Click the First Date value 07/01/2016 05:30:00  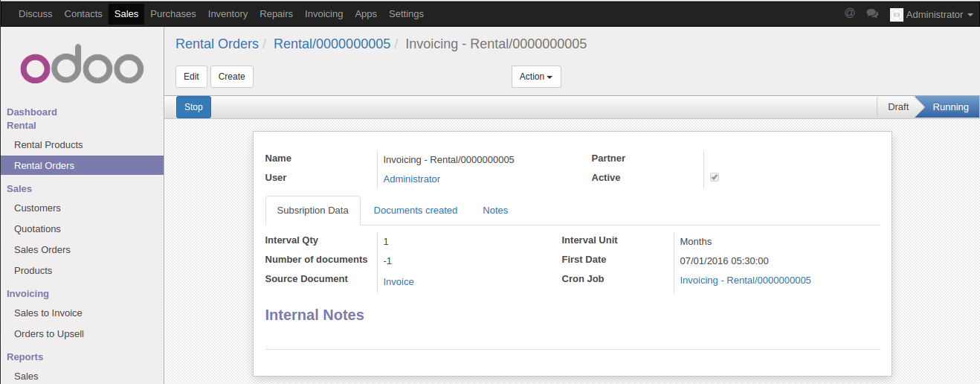click(x=724, y=261)
